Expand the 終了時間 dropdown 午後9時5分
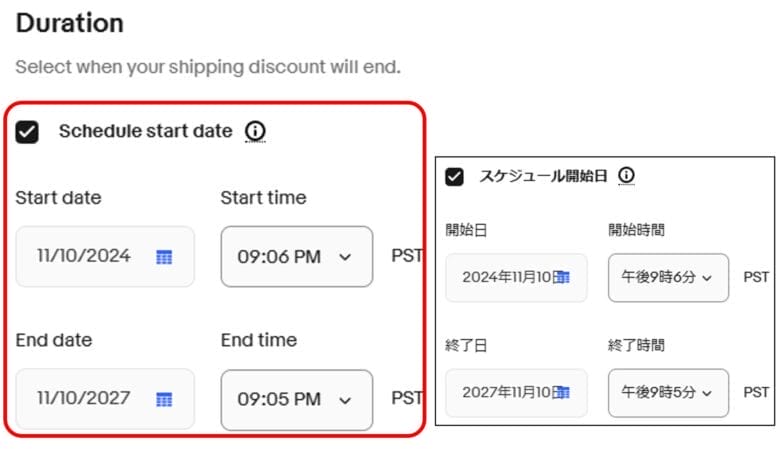The image size is (780, 449). tap(668, 393)
